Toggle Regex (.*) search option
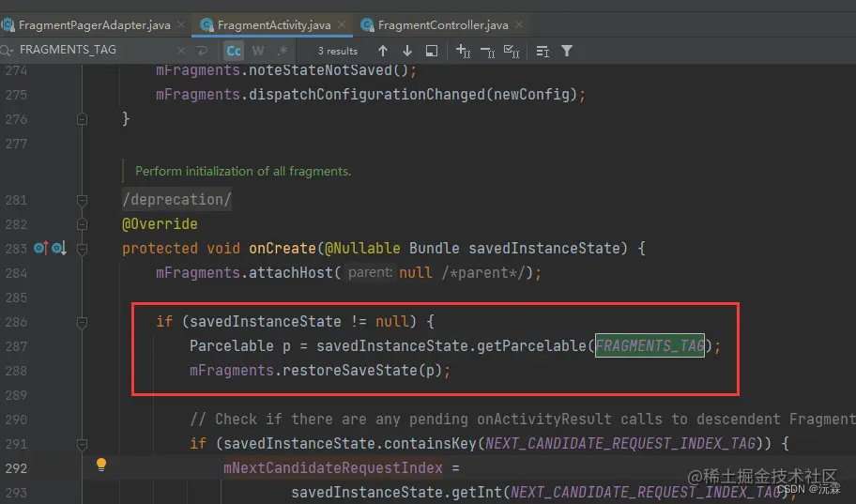 [x=283, y=51]
